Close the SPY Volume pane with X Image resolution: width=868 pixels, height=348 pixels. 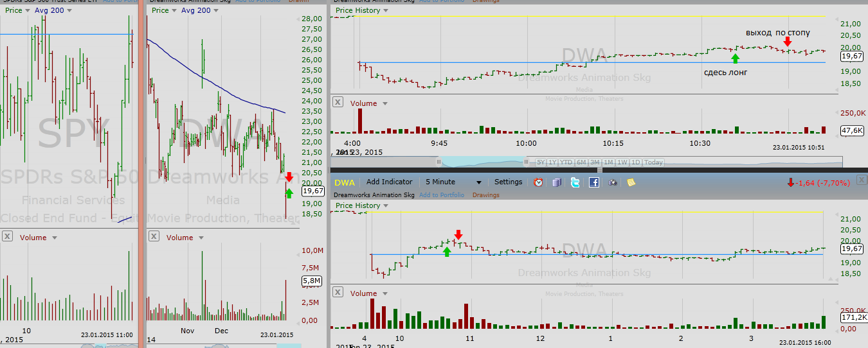[x=7, y=237]
